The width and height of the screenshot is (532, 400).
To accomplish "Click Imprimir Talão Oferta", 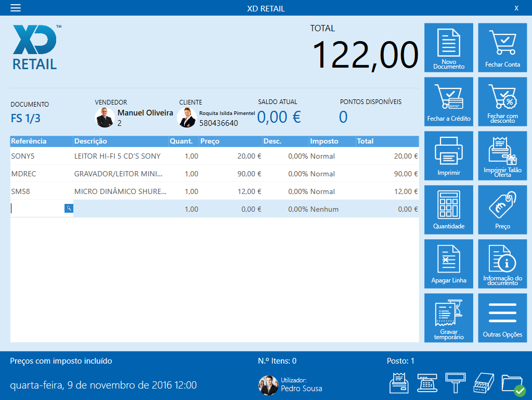I will coord(502,156).
